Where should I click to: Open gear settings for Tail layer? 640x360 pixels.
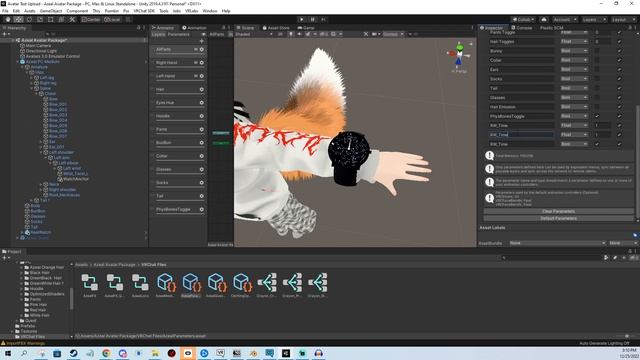(202, 196)
